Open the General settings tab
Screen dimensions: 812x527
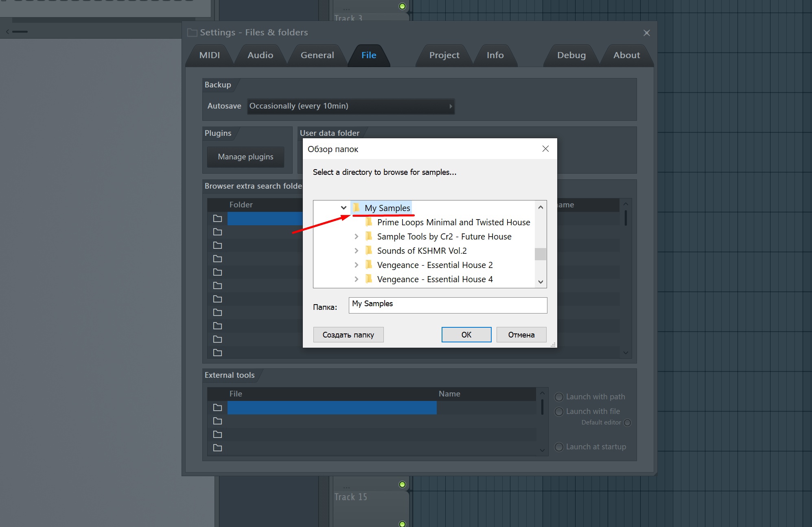point(317,55)
